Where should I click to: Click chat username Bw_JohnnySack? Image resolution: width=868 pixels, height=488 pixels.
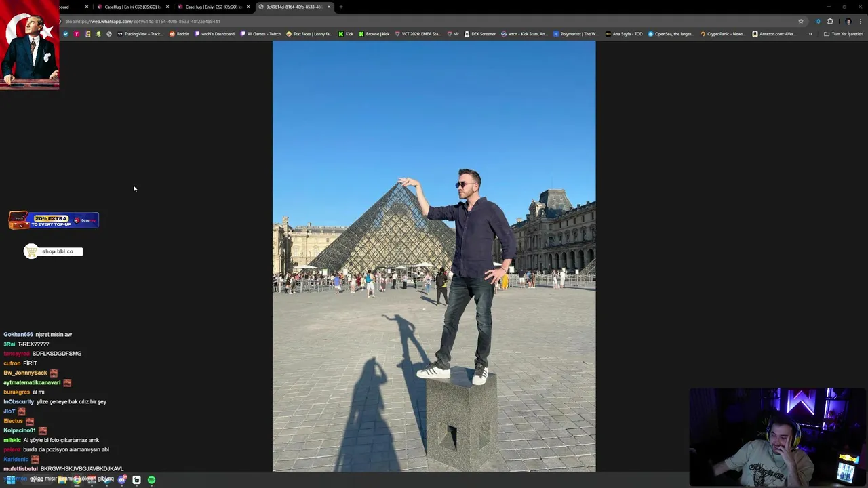click(x=25, y=373)
